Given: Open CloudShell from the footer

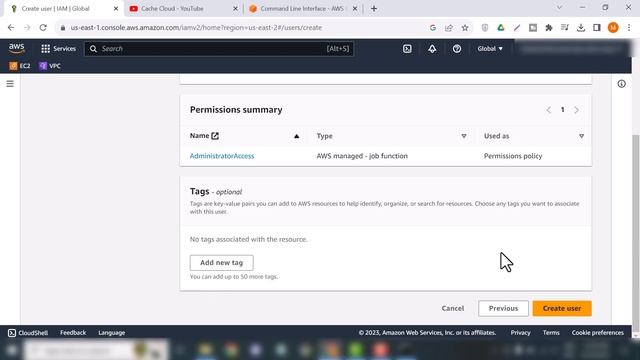Looking at the screenshot, I should [28, 333].
